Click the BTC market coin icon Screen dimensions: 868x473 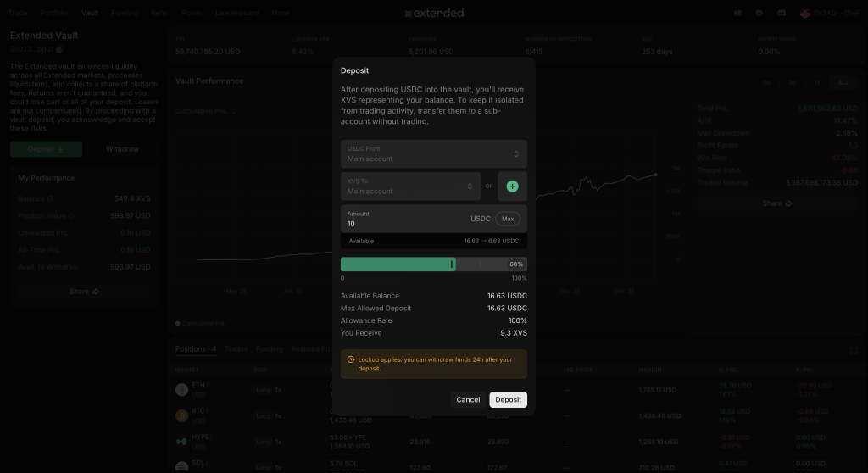point(181,416)
